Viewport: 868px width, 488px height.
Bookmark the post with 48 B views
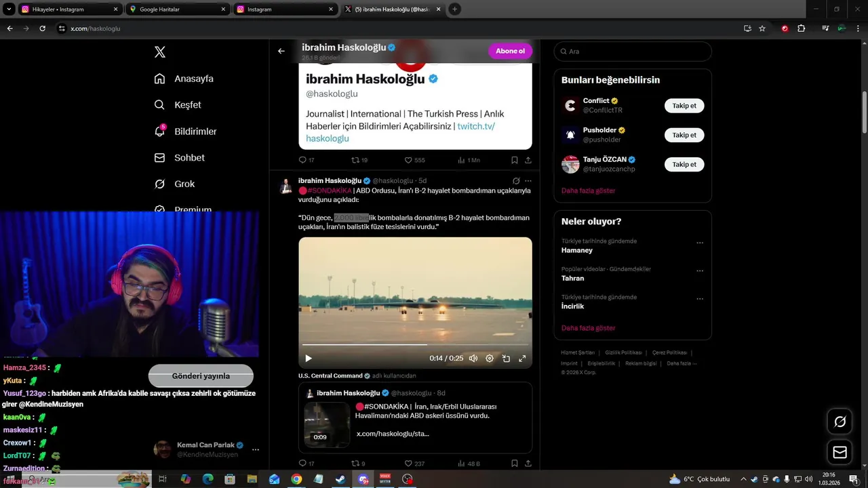(515, 464)
